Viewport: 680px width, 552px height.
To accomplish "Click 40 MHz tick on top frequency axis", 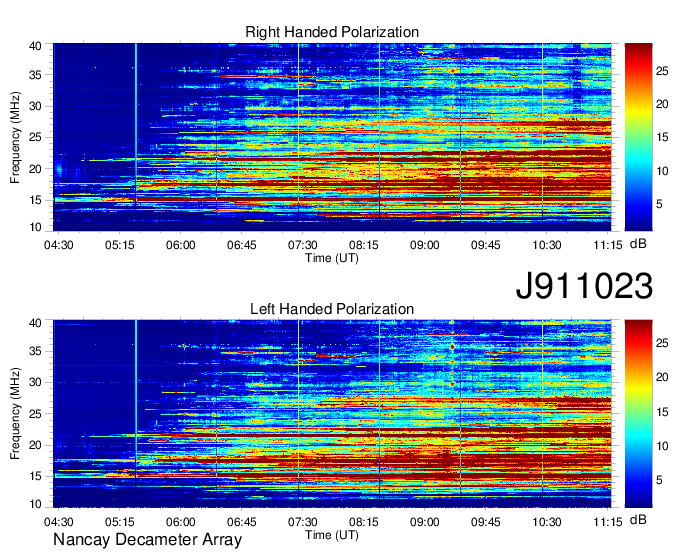I will [35, 46].
